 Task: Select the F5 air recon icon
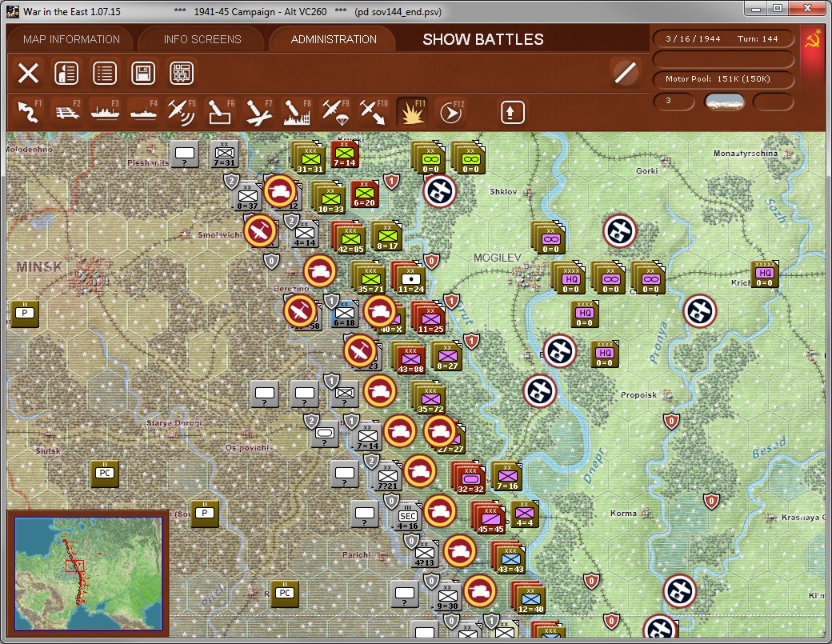(182, 112)
